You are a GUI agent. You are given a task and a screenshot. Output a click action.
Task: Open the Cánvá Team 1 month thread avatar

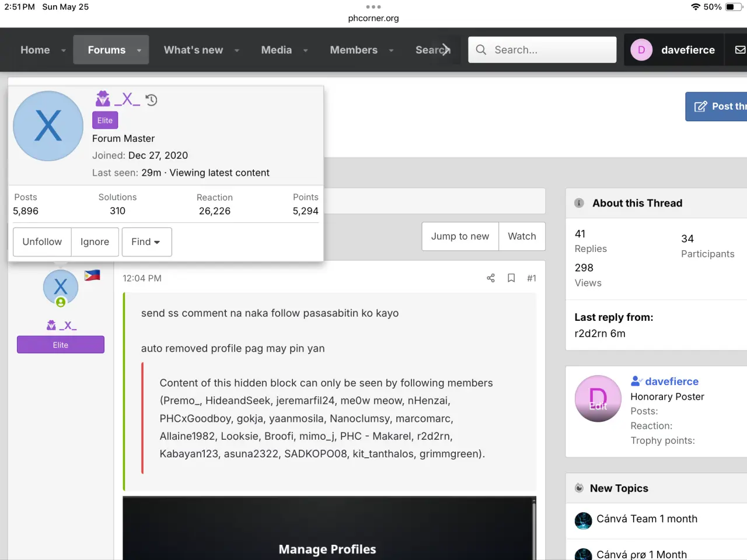point(583,520)
